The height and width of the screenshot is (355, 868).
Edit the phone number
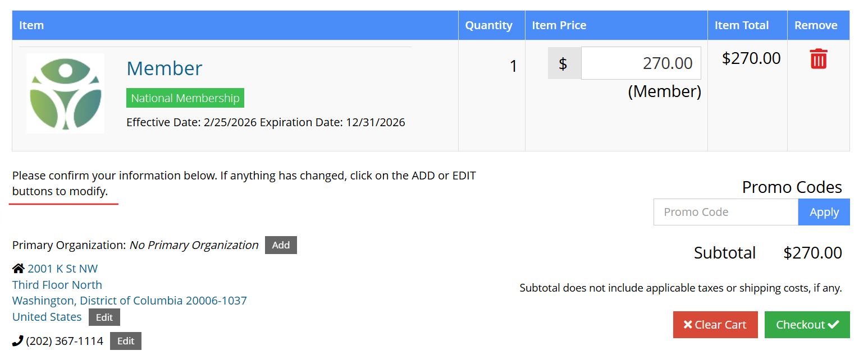[x=126, y=341]
